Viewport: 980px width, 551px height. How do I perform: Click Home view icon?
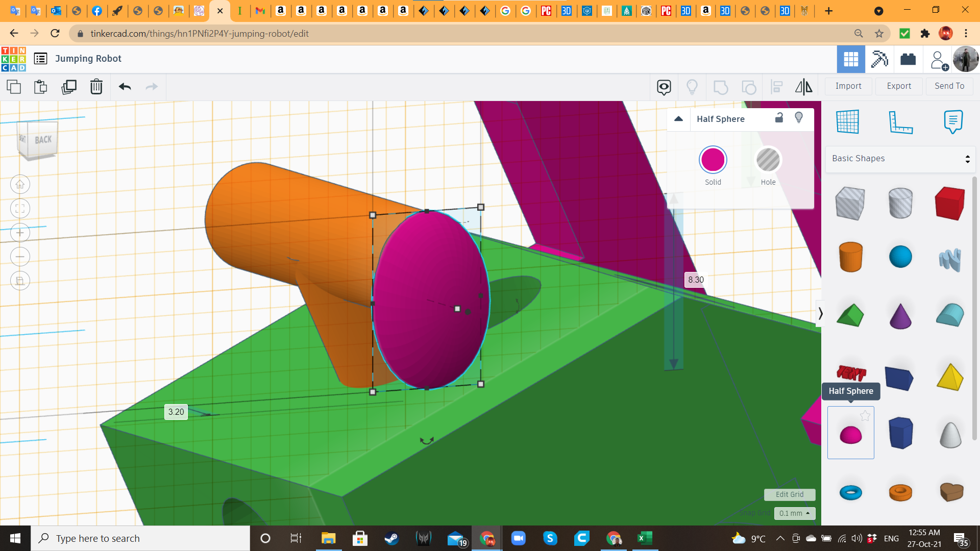click(20, 184)
